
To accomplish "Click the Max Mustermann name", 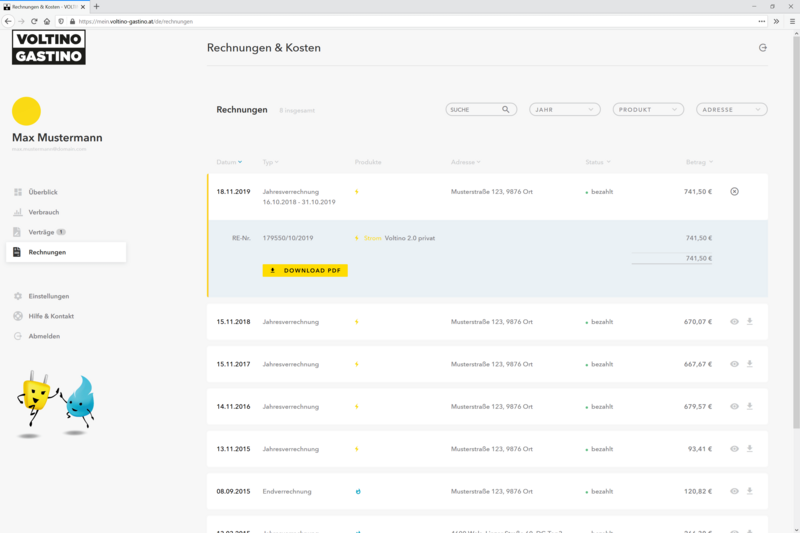I will 57,138.
